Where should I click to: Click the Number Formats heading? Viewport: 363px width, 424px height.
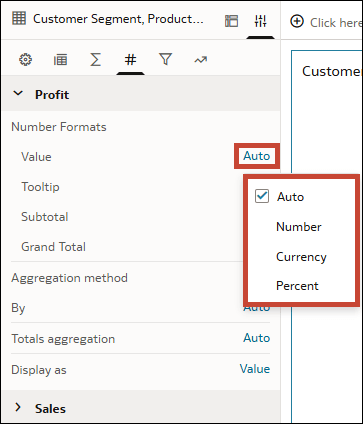[x=59, y=127]
